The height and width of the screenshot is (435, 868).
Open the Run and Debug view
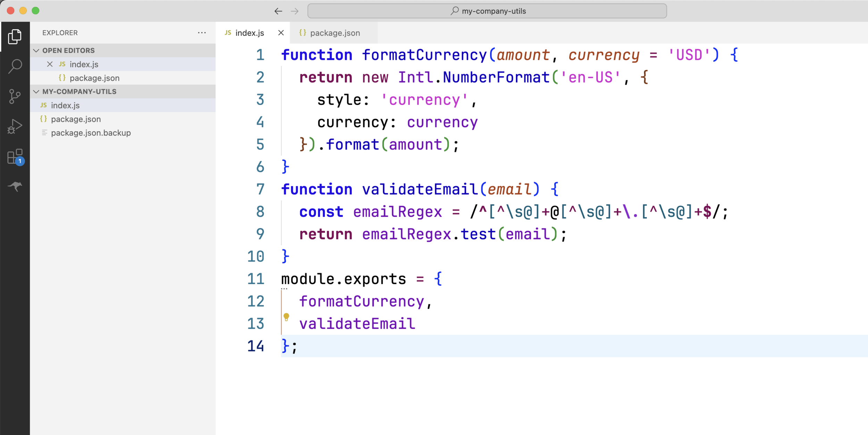15,126
